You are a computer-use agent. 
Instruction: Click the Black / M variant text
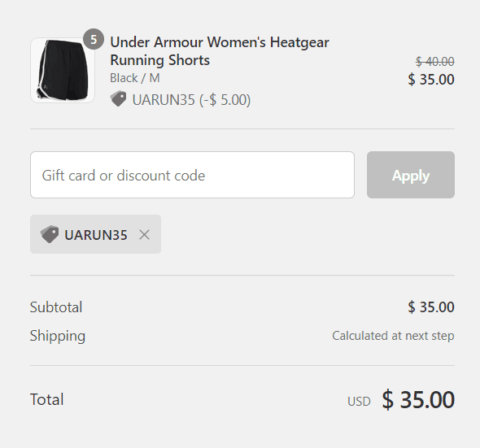135,78
